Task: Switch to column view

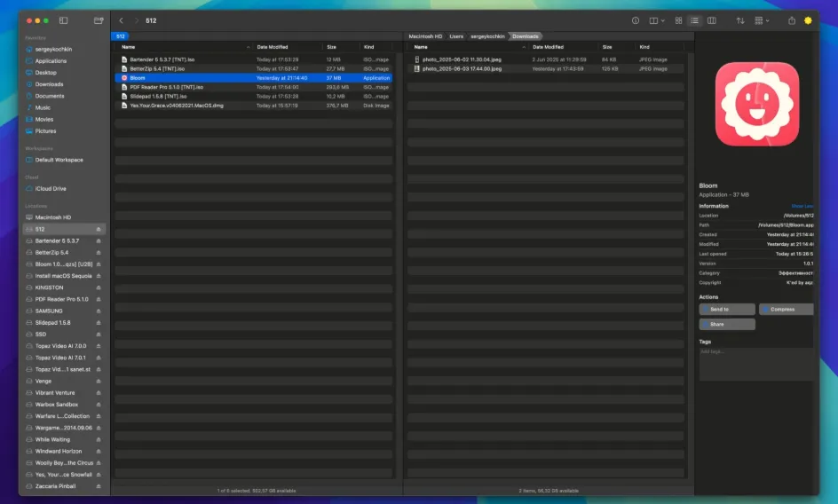Action: tap(711, 20)
